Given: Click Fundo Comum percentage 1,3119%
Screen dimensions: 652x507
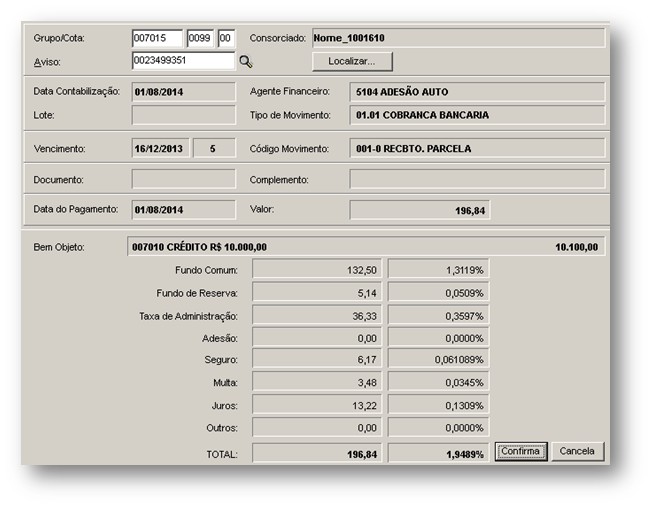Looking at the screenshot, I should pyautogui.click(x=439, y=270).
